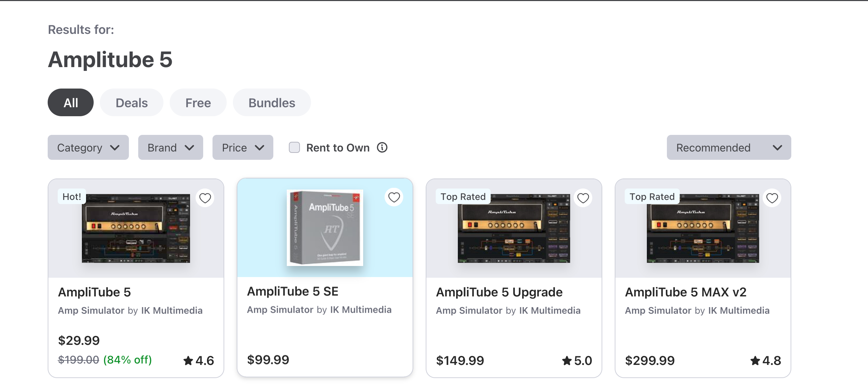The height and width of the screenshot is (386, 868).
Task: Click star rating 4.8 on MAX v2
Action: [765, 361]
